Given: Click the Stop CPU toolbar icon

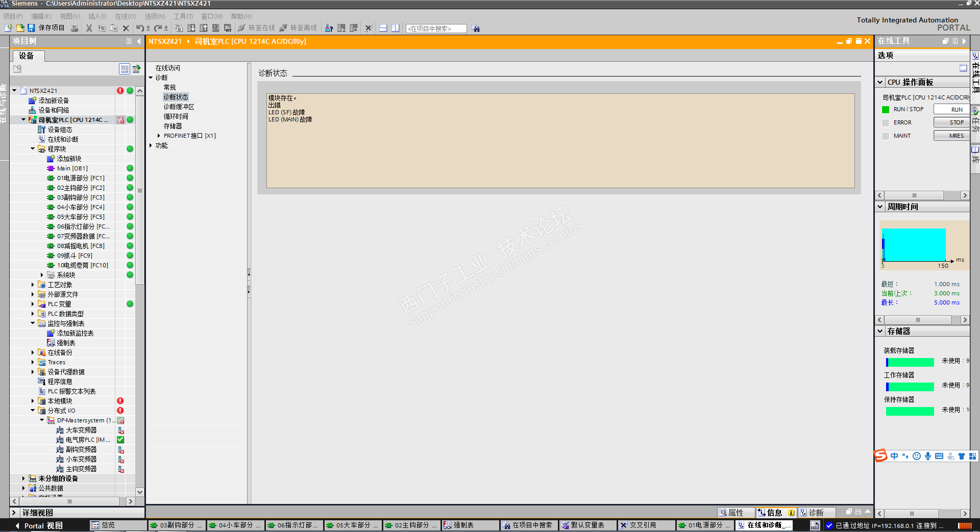Looking at the screenshot, I should click(354, 28).
